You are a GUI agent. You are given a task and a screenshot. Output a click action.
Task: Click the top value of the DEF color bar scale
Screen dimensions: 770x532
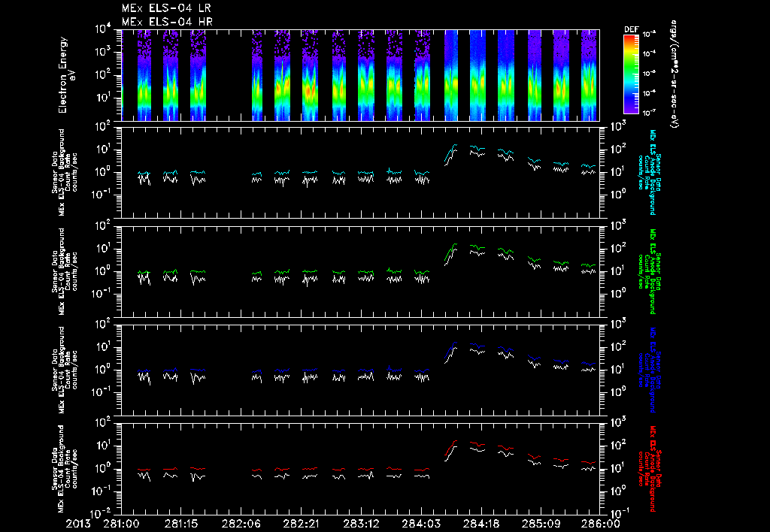pos(650,35)
